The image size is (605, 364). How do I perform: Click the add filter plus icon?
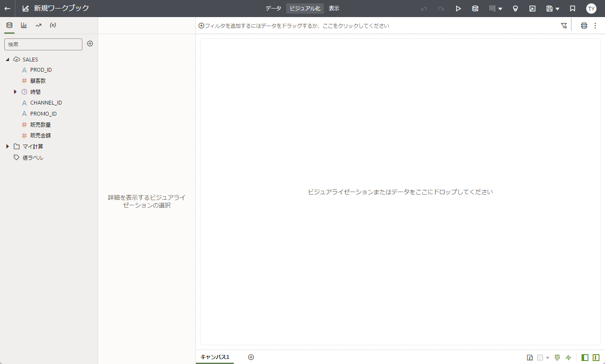click(x=201, y=26)
